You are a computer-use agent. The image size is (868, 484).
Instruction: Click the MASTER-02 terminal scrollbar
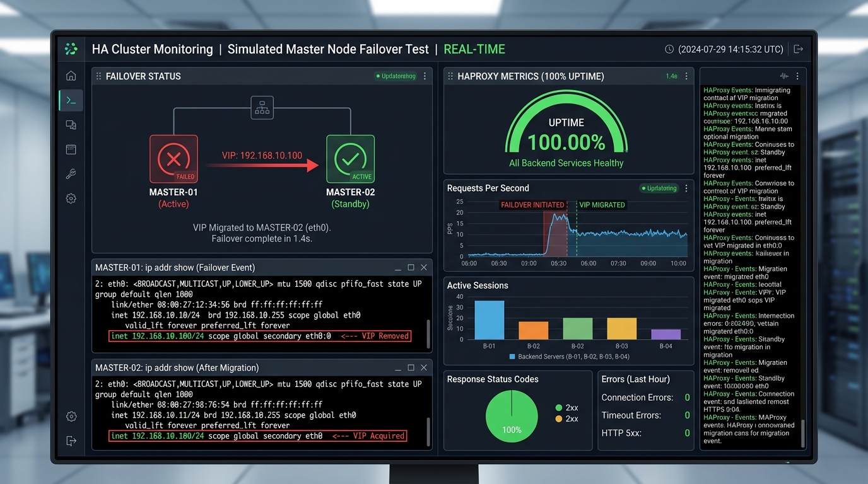click(x=429, y=431)
